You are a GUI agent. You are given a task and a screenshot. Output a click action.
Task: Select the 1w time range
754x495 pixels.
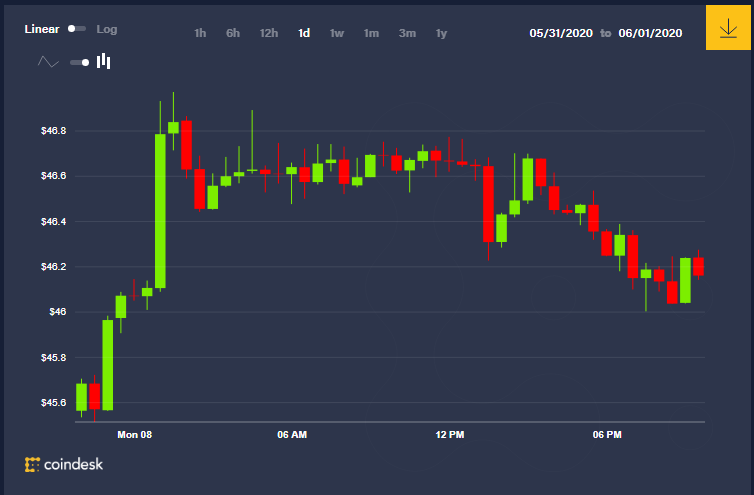[337, 33]
